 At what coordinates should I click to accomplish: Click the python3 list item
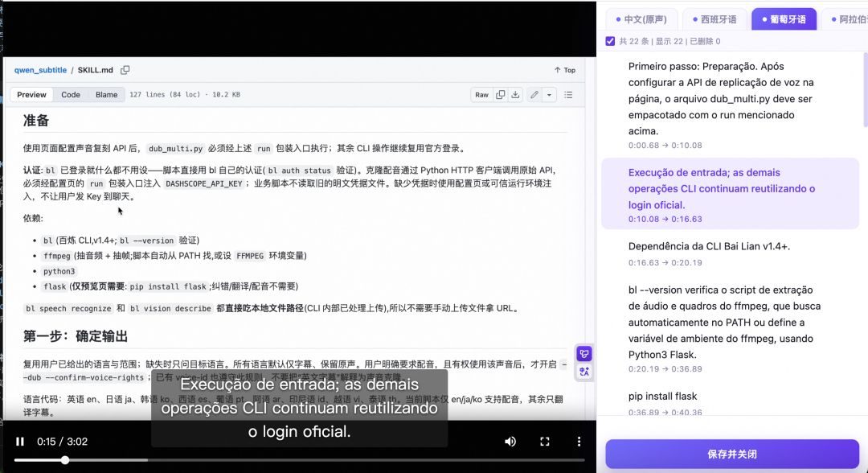point(59,271)
